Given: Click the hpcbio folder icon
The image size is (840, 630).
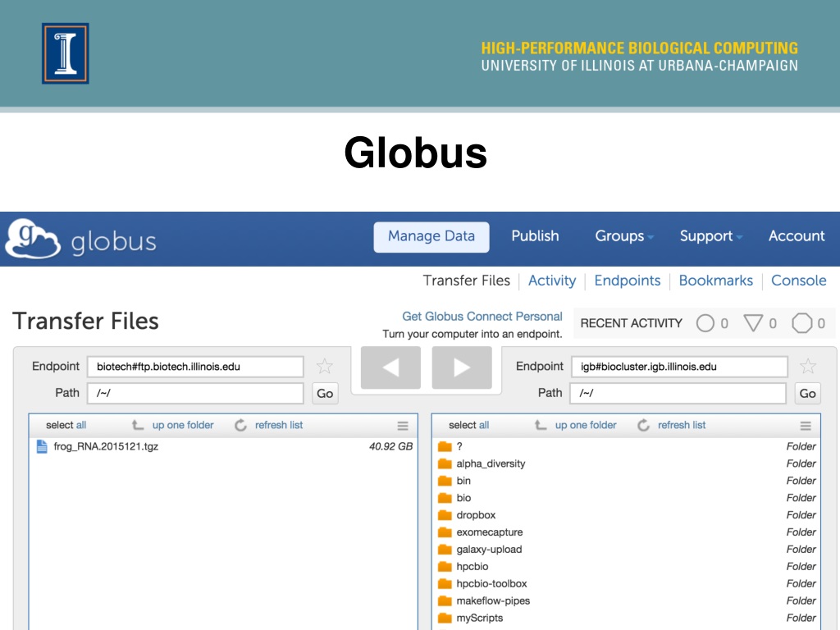Looking at the screenshot, I should (x=445, y=566).
